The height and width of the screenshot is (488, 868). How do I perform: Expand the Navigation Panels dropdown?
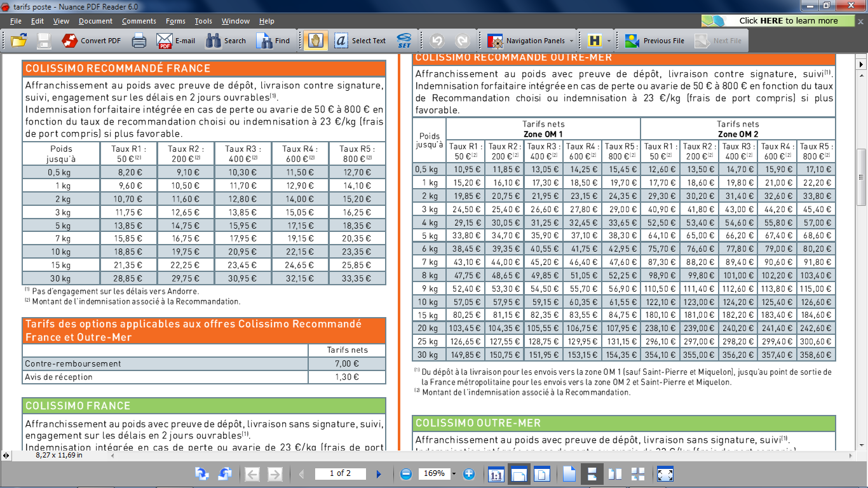(571, 41)
